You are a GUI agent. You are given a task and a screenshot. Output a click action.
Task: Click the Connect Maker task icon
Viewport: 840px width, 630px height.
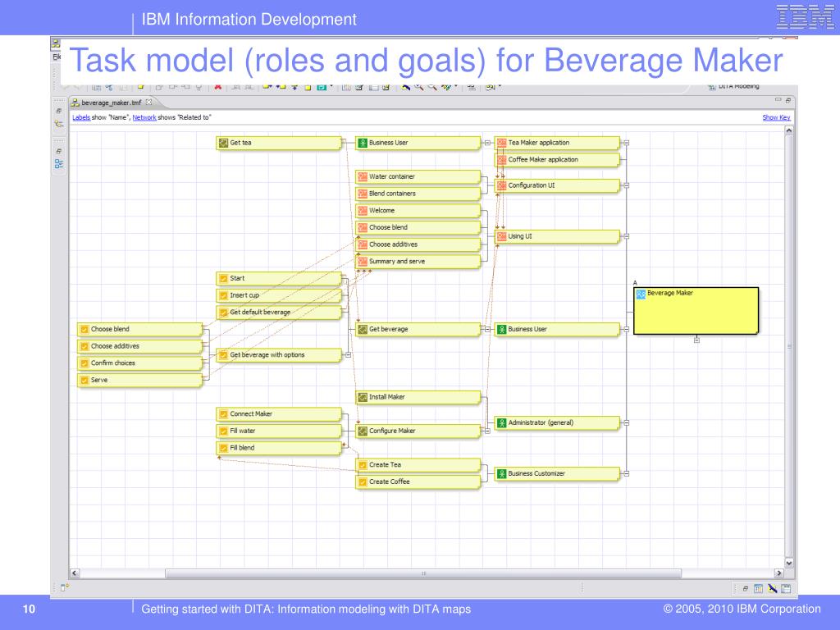(223, 414)
